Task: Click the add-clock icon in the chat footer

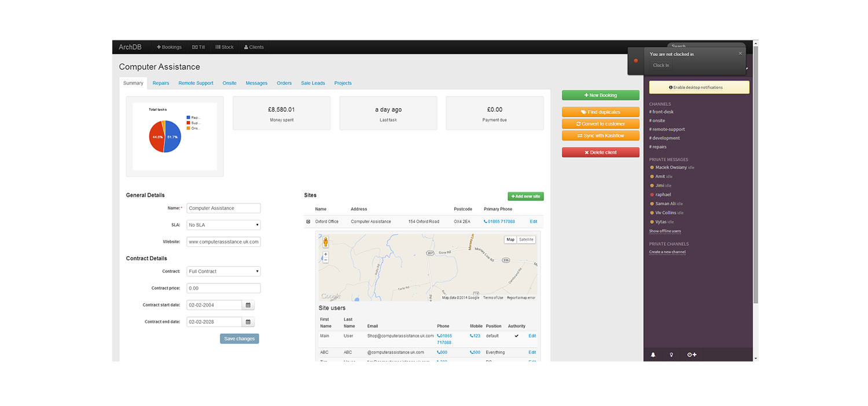Action: click(692, 355)
